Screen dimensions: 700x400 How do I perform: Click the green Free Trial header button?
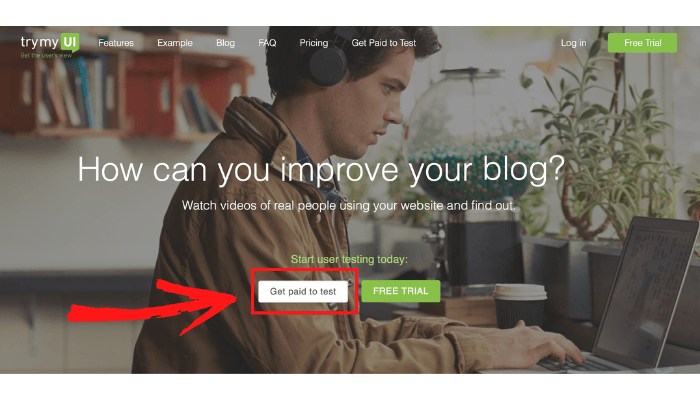click(642, 43)
